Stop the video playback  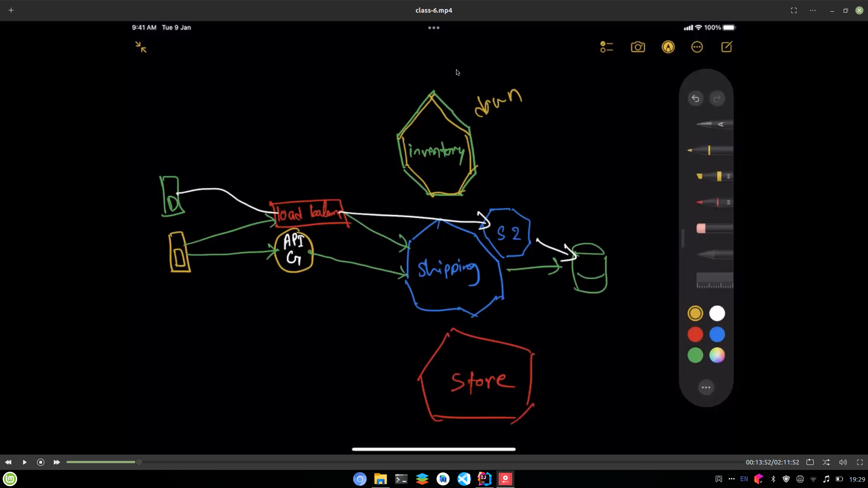click(41, 462)
